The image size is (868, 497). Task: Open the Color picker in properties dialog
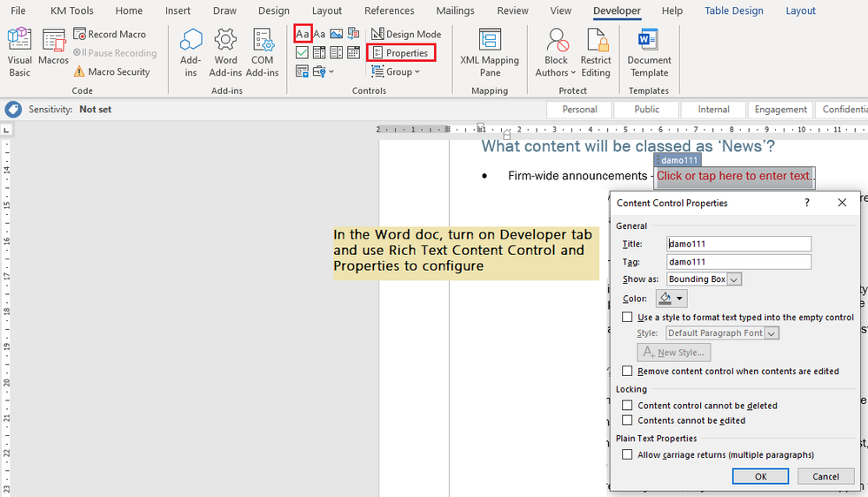pos(671,299)
